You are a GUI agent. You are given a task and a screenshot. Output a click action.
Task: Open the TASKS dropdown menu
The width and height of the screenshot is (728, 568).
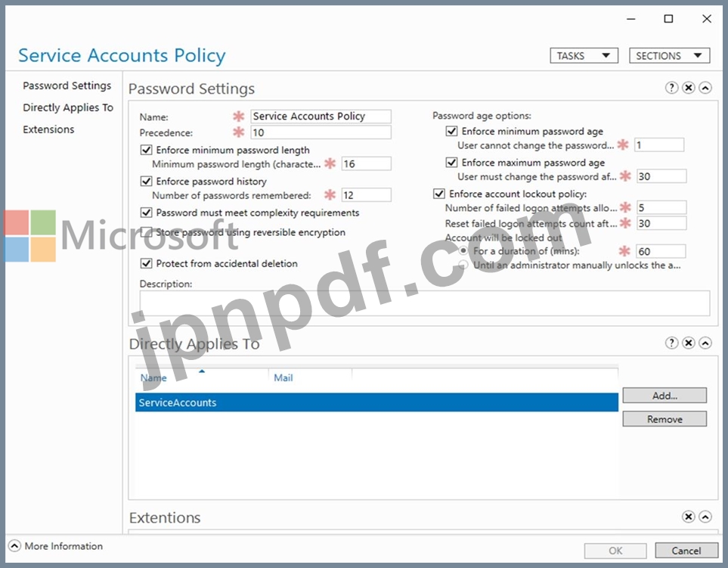pos(584,56)
